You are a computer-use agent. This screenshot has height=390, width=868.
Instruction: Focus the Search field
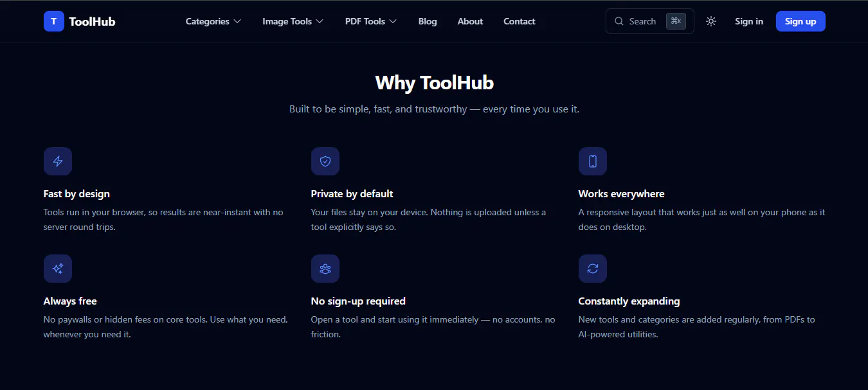click(650, 21)
